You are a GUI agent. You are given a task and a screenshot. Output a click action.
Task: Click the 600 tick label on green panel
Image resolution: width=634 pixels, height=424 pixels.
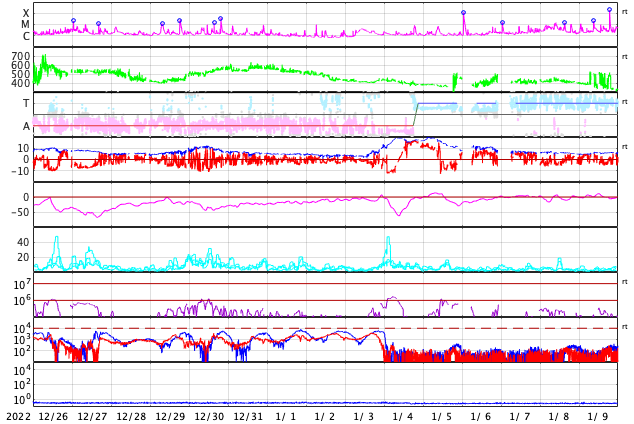[21, 65]
